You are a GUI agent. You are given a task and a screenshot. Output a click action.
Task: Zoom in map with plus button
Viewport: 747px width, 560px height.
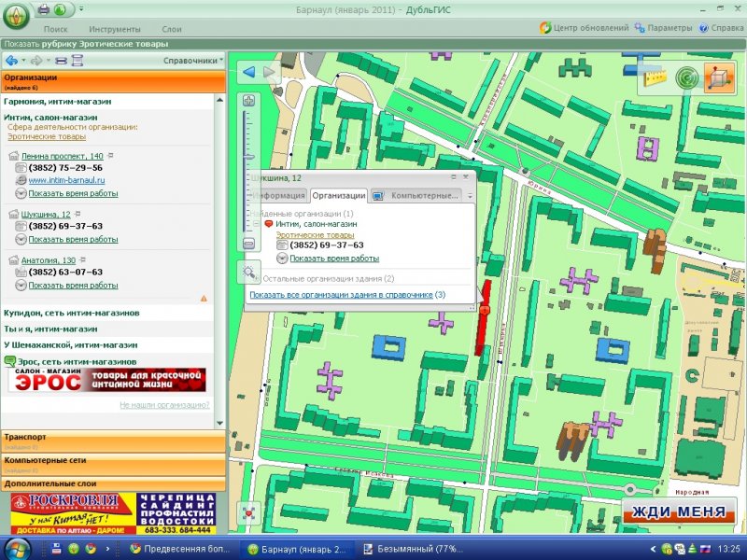[248, 101]
